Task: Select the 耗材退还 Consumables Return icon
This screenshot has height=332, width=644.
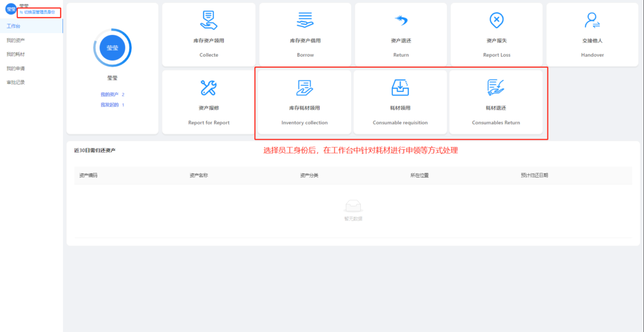Action: [496, 88]
